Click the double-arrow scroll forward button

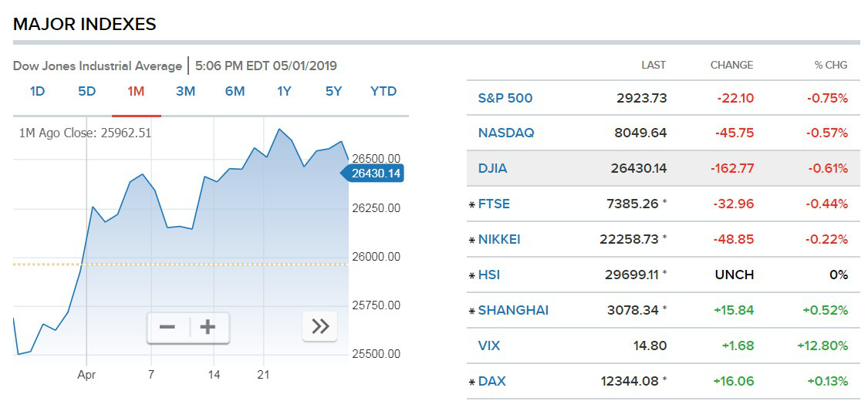[x=320, y=327]
